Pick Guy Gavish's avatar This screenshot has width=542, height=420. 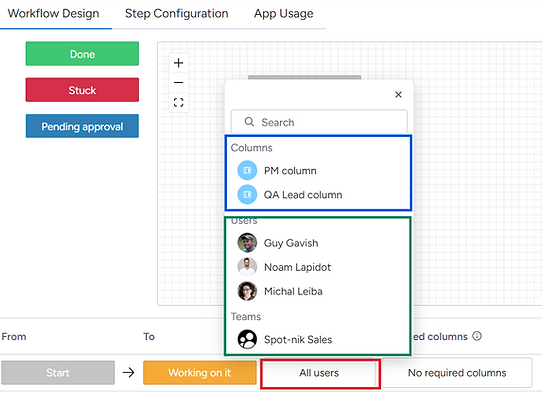[x=247, y=243]
